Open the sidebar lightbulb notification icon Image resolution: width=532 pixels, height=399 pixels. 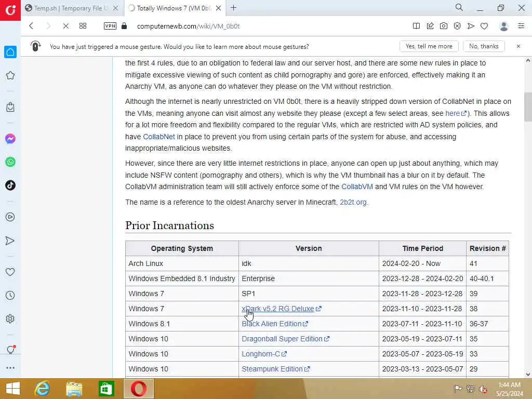click(x=11, y=349)
